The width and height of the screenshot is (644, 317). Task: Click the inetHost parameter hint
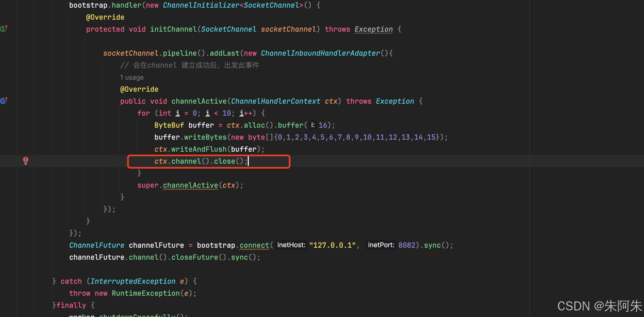291,245
